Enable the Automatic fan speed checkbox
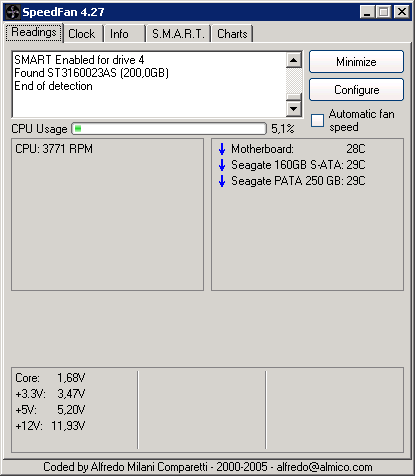The height and width of the screenshot is (476, 415). [317, 120]
